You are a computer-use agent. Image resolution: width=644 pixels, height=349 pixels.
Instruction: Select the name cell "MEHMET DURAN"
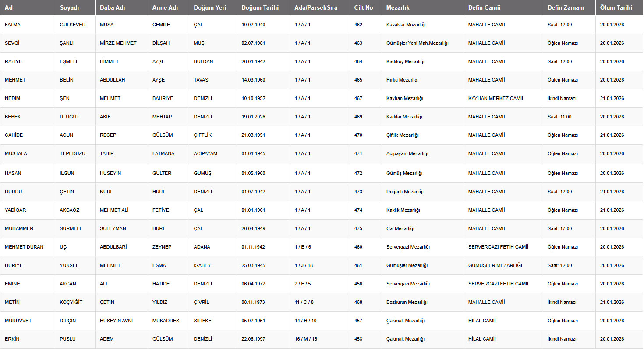pyautogui.click(x=24, y=247)
